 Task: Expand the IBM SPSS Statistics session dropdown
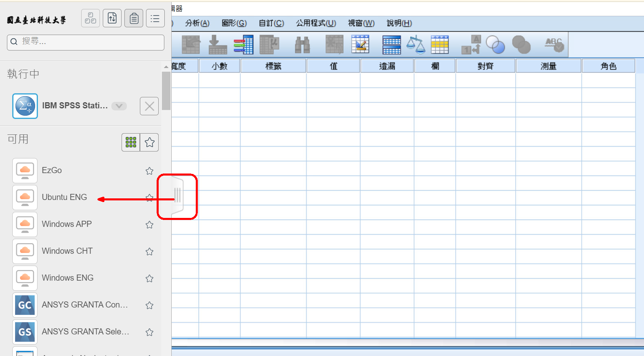[119, 106]
